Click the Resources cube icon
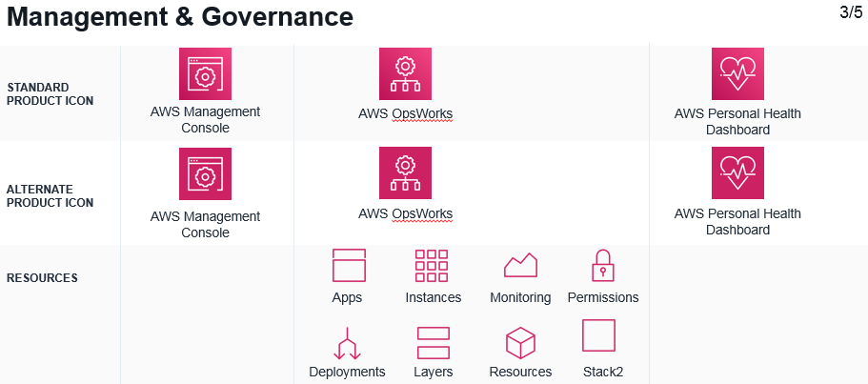The width and height of the screenshot is (868, 384). (x=521, y=343)
